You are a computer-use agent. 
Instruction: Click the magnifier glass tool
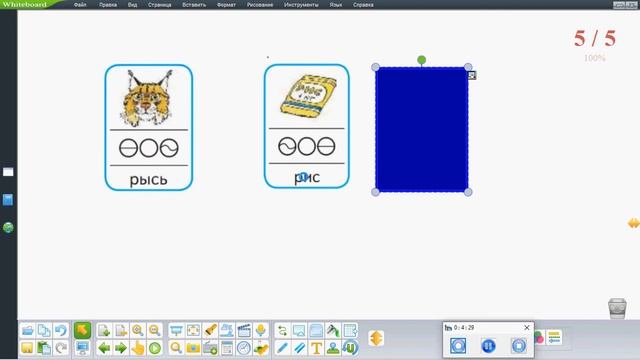176,348
